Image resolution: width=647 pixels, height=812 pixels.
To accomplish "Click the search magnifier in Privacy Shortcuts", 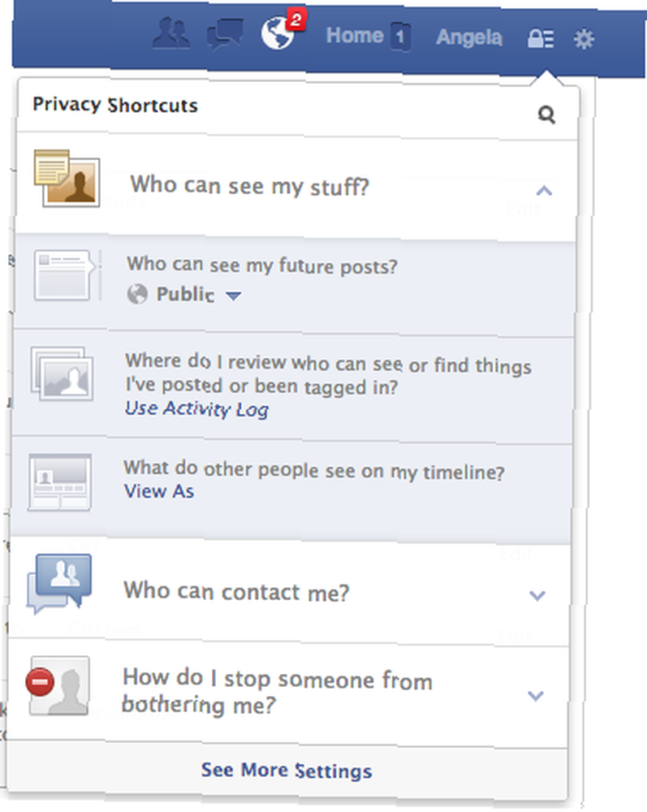I will click(x=546, y=114).
